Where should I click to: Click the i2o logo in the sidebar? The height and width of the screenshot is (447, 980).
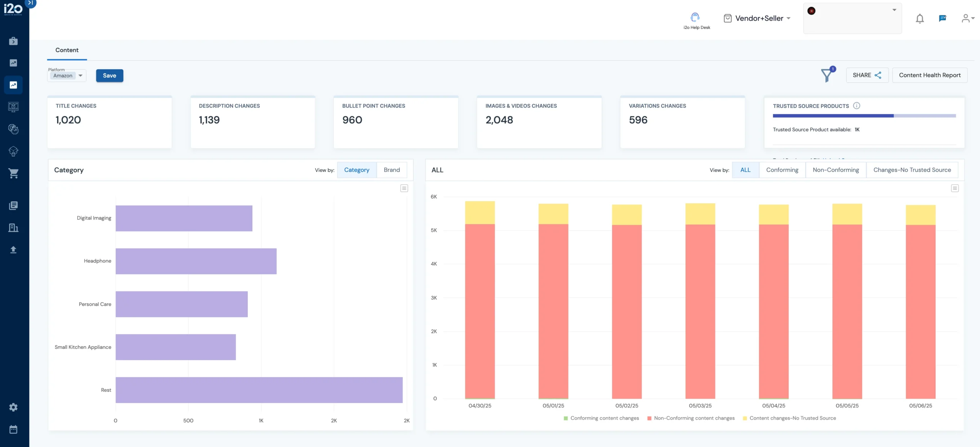pyautogui.click(x=13, y=9)
